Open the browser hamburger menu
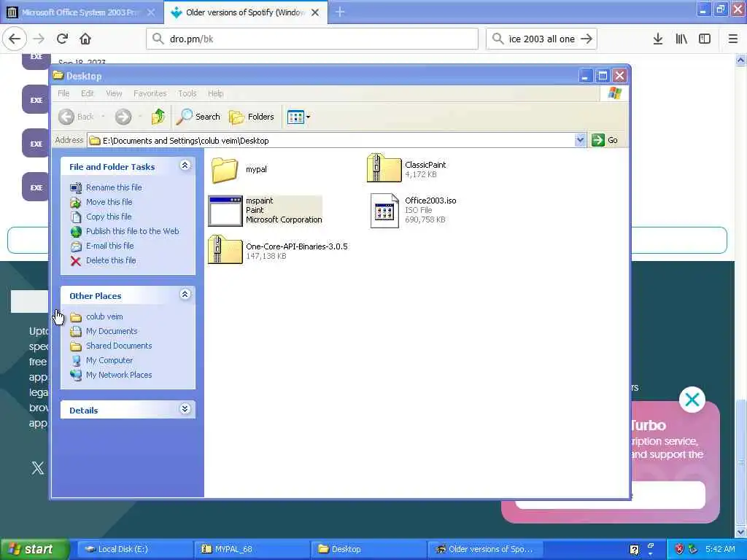747x560 pixels. click(733, 39)
